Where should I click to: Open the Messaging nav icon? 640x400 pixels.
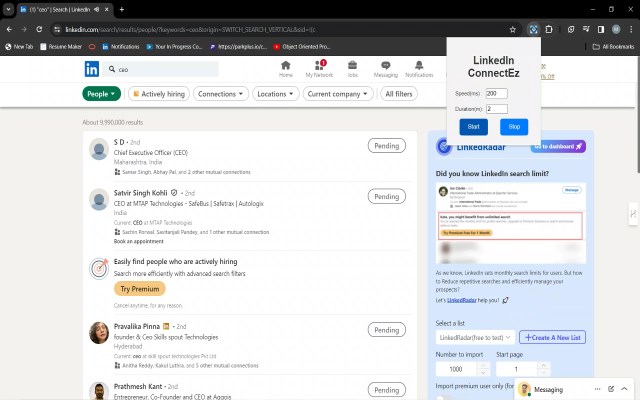point(386,69)
